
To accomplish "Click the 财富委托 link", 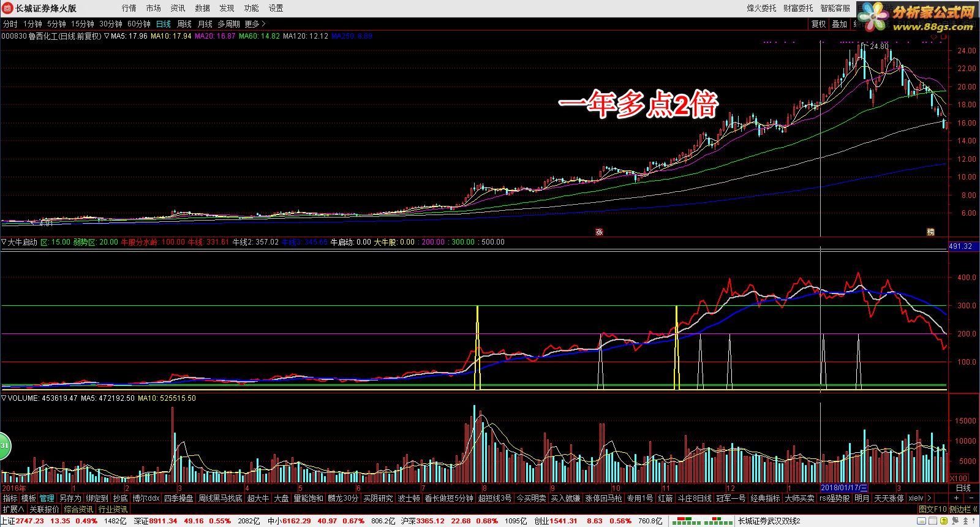I will coord(798,8).
